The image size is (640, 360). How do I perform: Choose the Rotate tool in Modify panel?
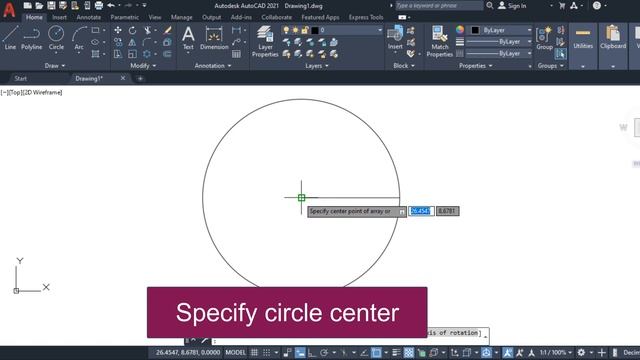click(132, 30)
